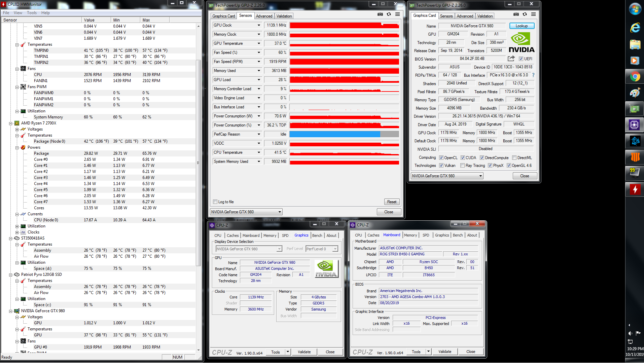Expand Clocks node in HWMonitor tree
Viewport: 644px width, 363px height.
click(17, 232)
